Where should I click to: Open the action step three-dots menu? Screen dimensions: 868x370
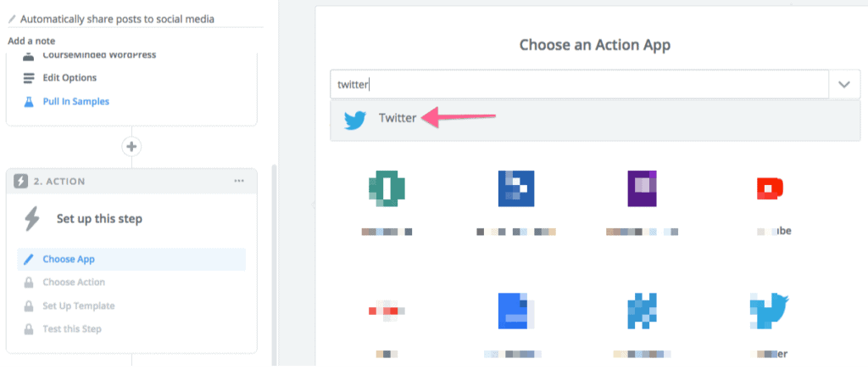pyautogui.click(x=239, y=181)
